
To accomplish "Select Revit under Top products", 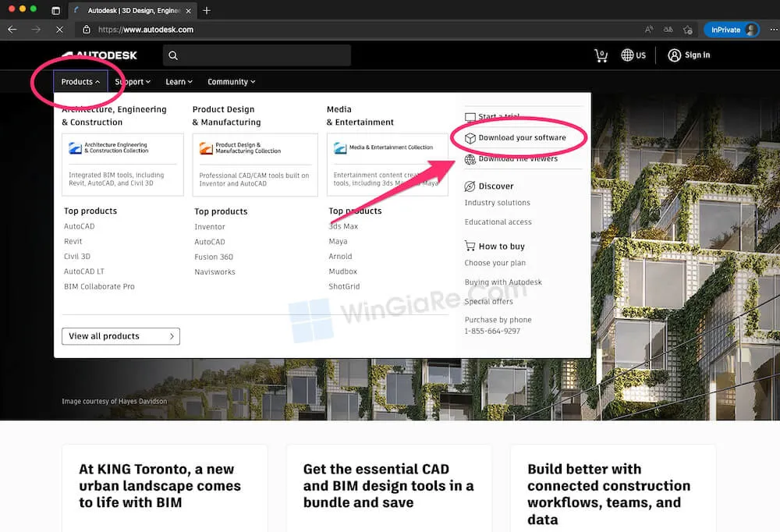I will click(73, 241).
